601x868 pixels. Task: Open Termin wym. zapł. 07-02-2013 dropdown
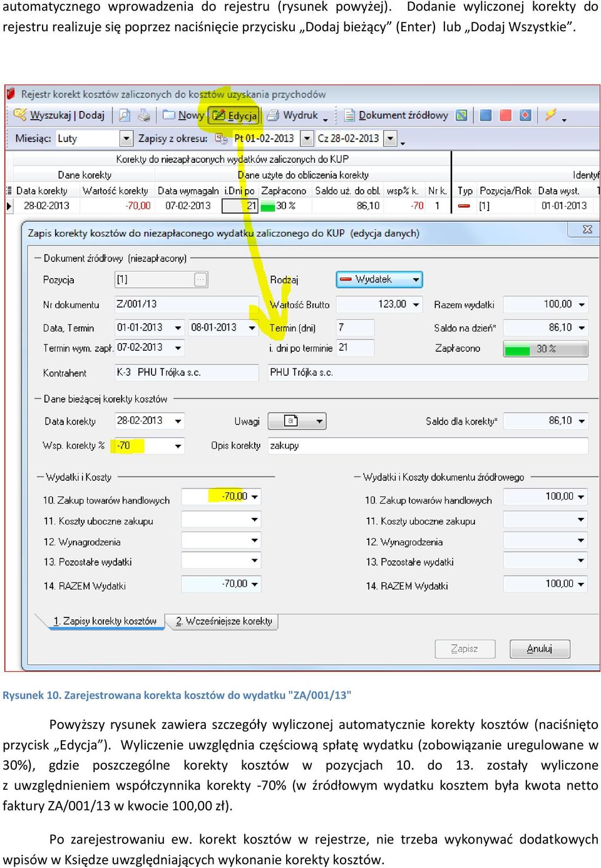[178, 348]
